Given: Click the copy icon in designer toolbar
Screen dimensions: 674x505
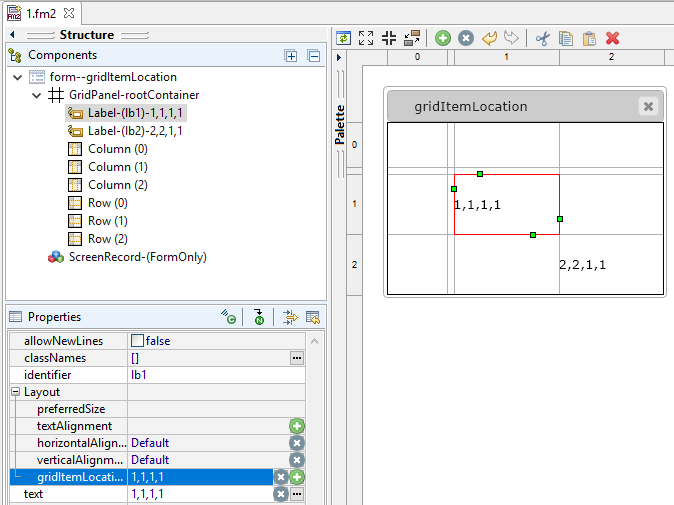Looking at the screenshot, I should (x=566, y=38).
